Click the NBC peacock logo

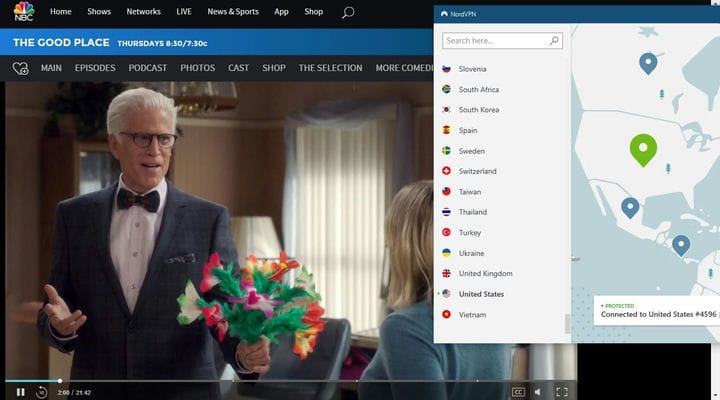click(24, 11)
